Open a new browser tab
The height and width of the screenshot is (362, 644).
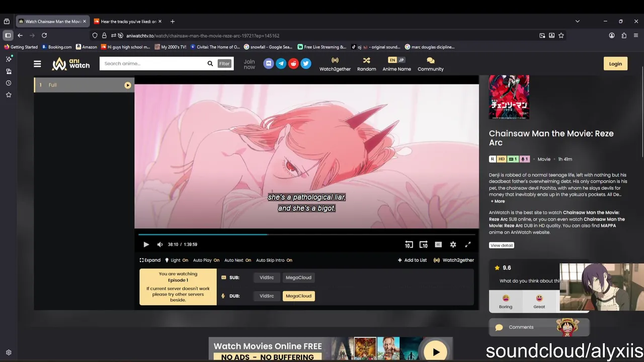[173, 22]
